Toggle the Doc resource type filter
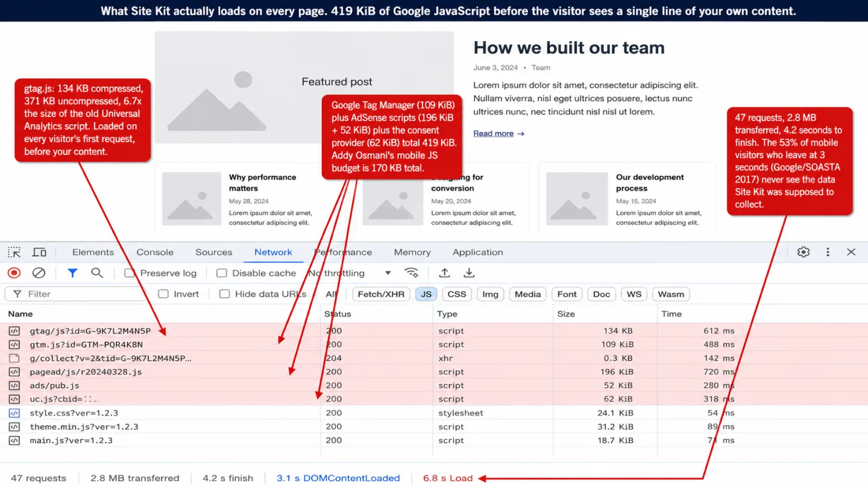Screen dimensions: 868x489 [602, 294]
